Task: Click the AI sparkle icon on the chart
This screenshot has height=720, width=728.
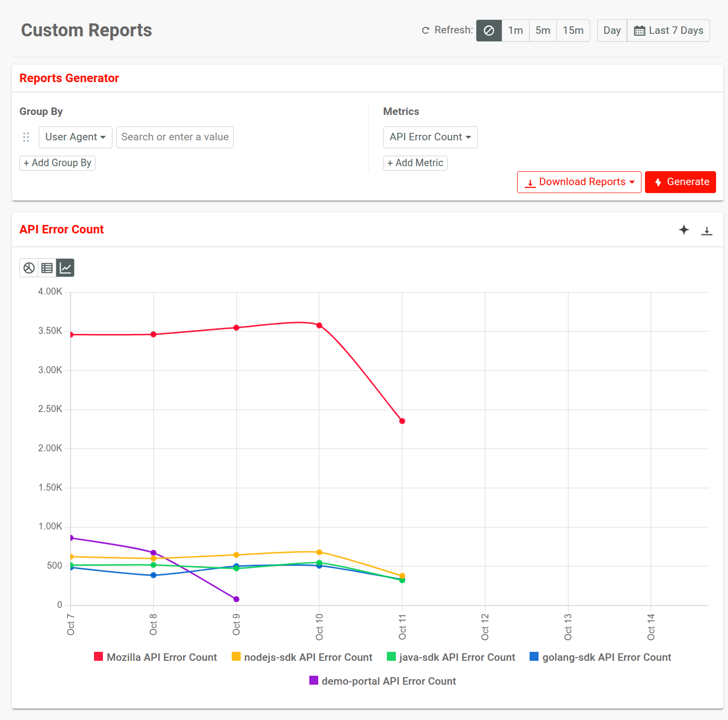Action: coord(684,230)
